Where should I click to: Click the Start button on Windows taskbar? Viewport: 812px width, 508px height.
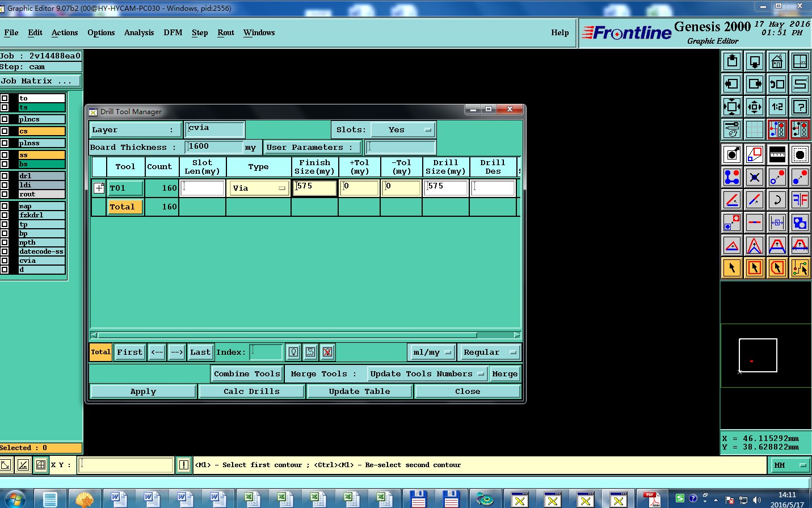point(14,499)
